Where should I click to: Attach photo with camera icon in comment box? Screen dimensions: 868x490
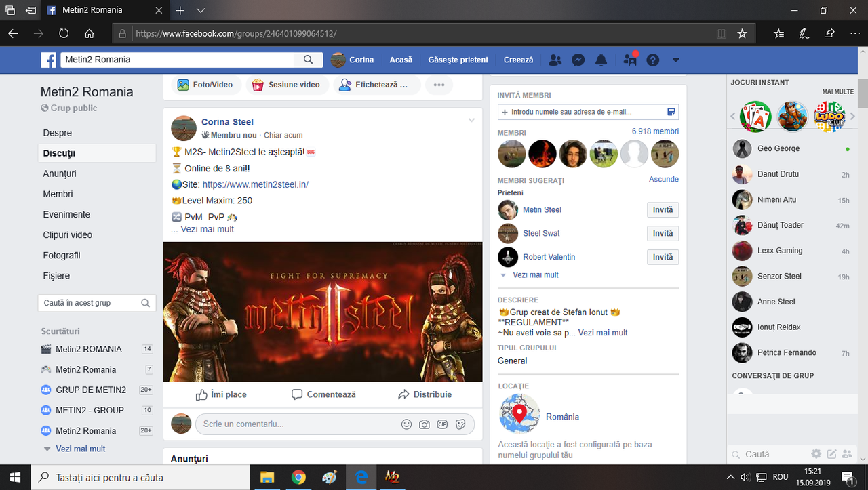(x=425, y=424)
